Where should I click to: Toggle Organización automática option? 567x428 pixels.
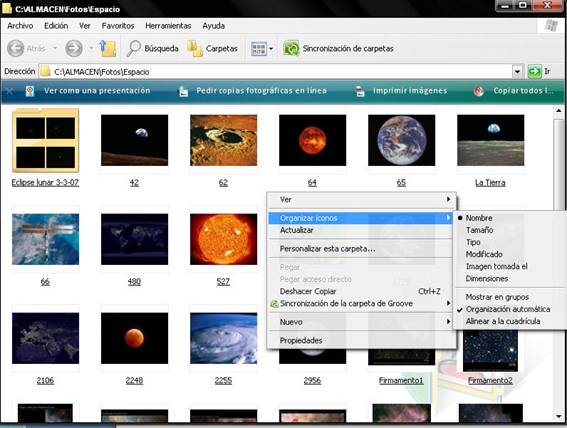tap(508, 309)
